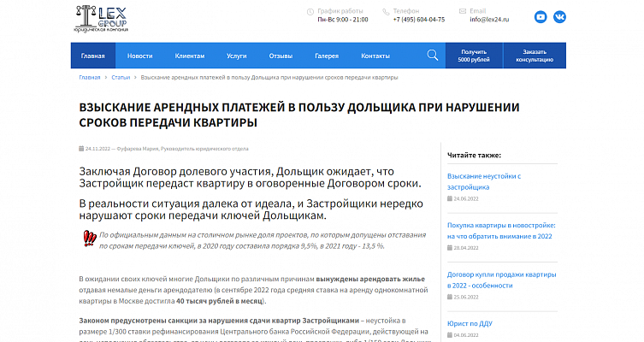Click calendar icon next to 25.06.2022
The width and height of the screenshot is (644, 342).
click(450, 298)
